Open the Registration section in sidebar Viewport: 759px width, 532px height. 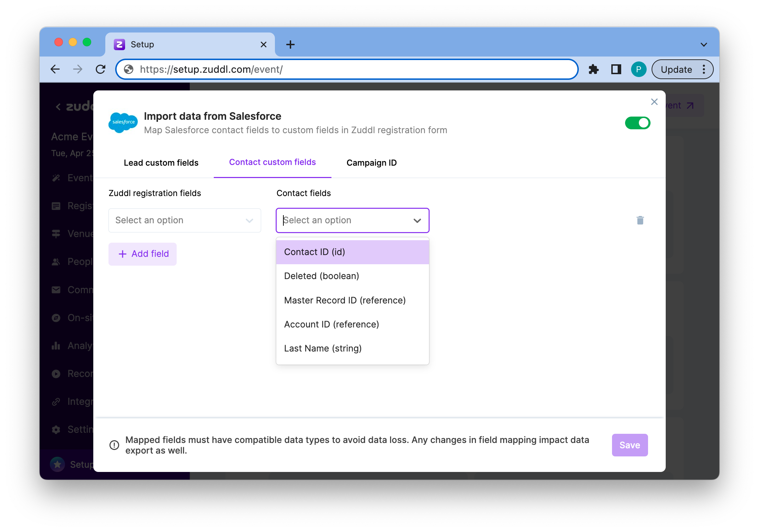(57, 206)
